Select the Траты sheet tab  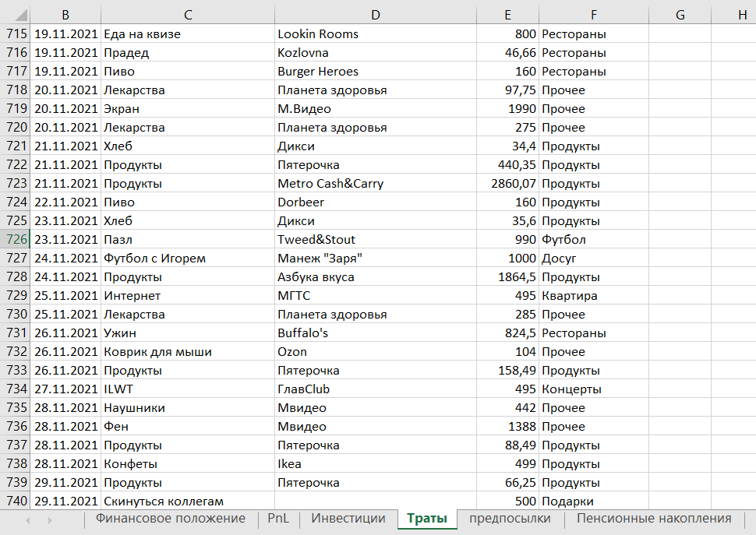pos(427,519)
